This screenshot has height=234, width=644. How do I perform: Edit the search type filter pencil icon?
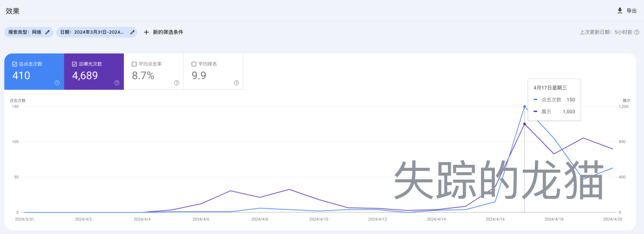tap(48, 32)
